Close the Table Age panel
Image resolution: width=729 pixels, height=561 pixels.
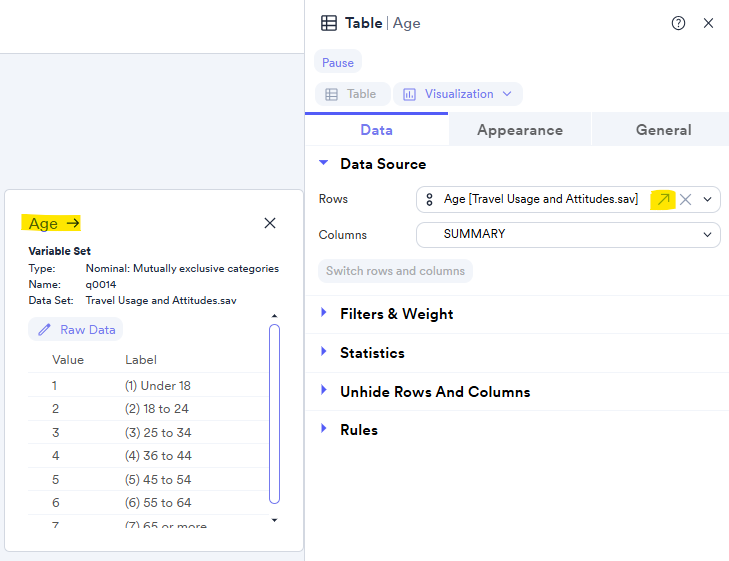[x=708, y=23]
